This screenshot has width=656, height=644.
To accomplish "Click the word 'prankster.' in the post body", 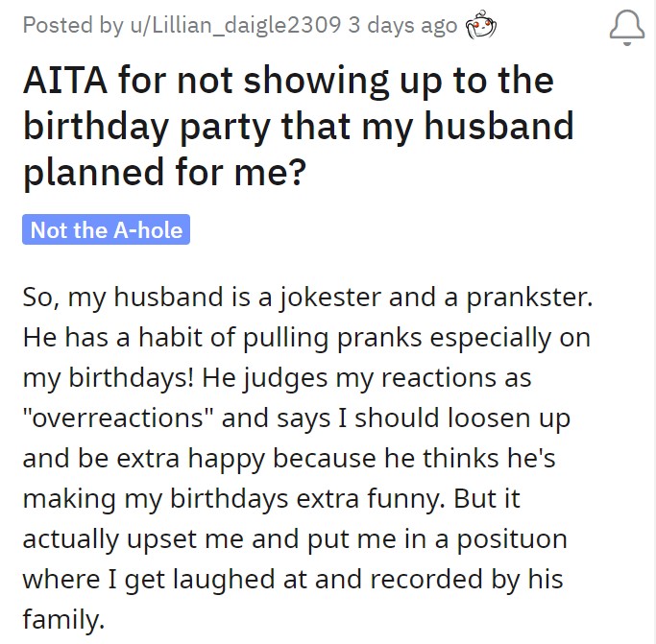I will coord(529,298).
